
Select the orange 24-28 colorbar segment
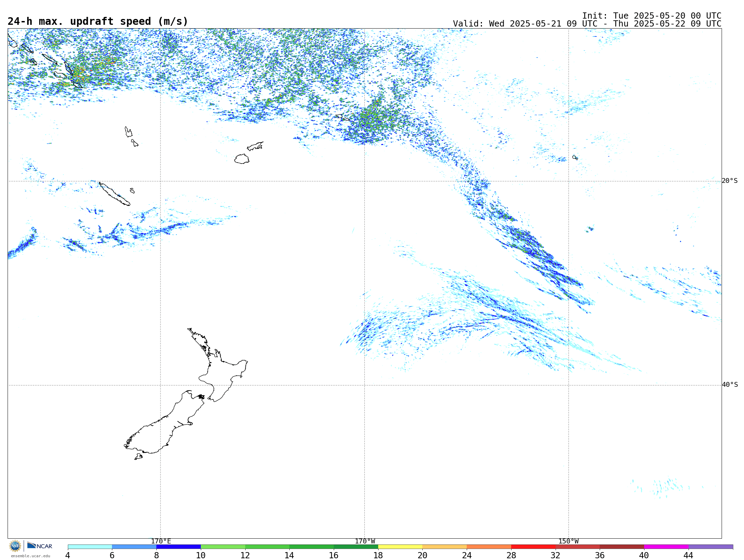point(489,547)
